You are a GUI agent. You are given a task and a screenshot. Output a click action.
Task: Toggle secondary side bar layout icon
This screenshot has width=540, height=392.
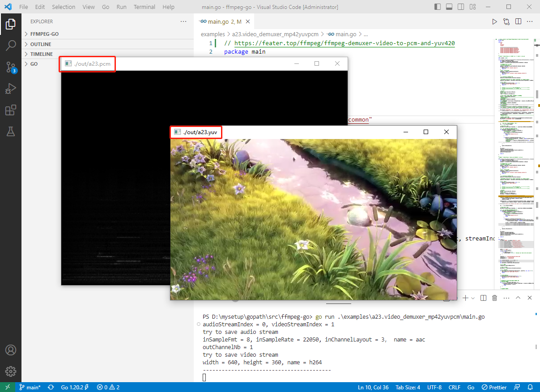[461, 7]
